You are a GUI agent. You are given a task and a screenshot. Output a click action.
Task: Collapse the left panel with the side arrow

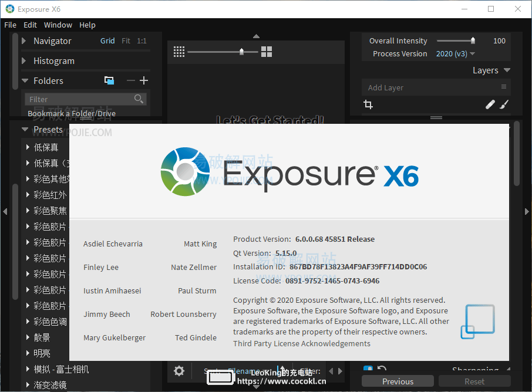(5, 212)
